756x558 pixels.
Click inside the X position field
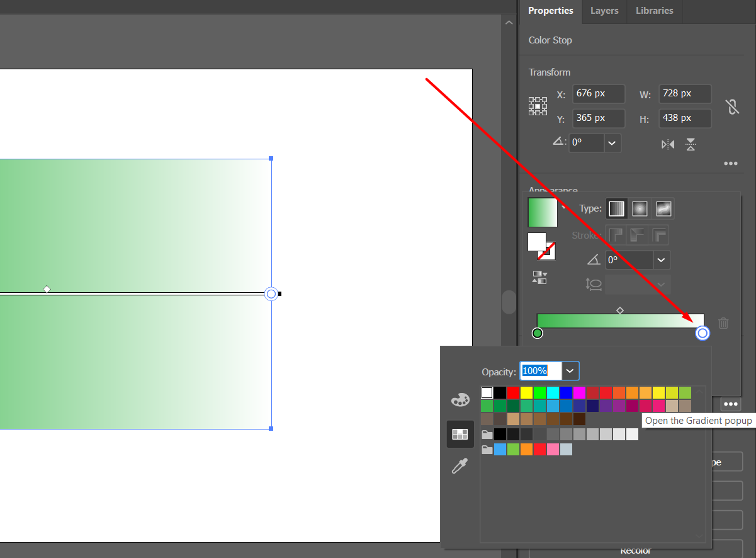[x=598, y=93]
